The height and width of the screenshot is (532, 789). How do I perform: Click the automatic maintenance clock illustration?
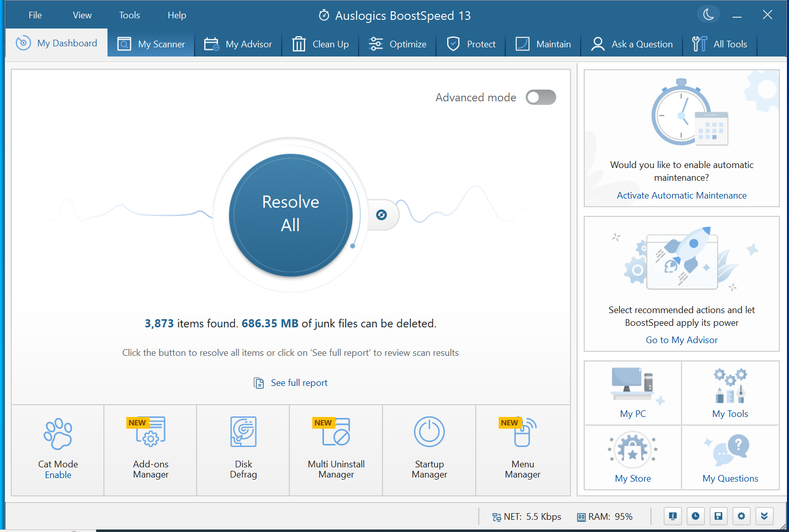point(690,113)
